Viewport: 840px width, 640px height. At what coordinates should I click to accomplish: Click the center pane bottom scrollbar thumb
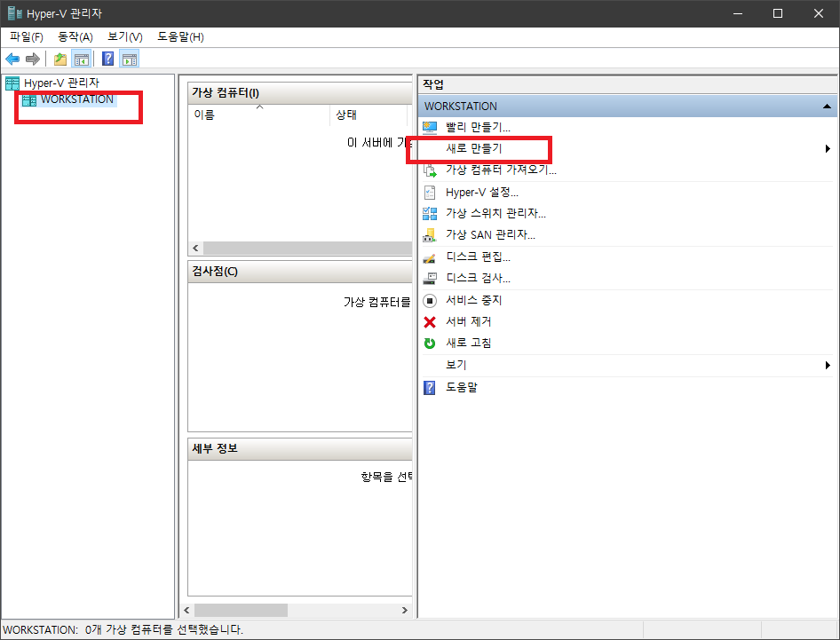point(241,610)
